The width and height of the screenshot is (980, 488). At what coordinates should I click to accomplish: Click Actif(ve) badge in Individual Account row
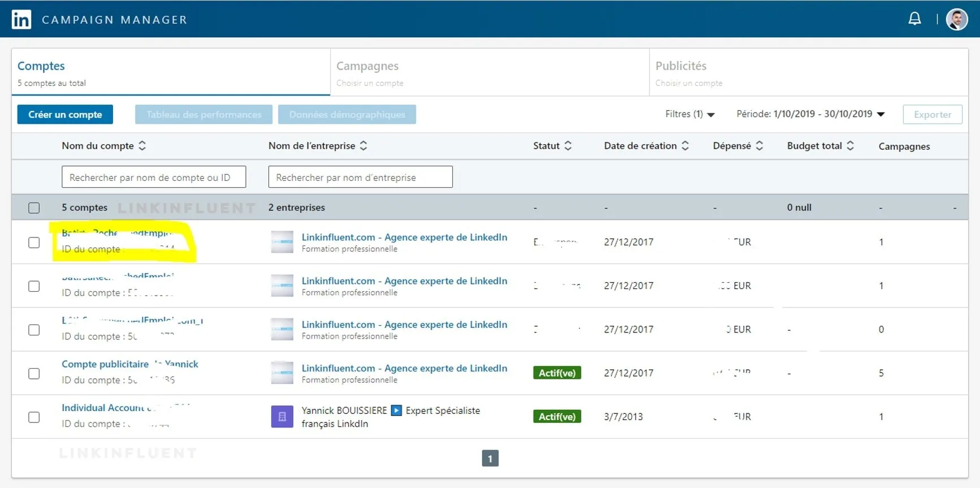click(557, 417)
